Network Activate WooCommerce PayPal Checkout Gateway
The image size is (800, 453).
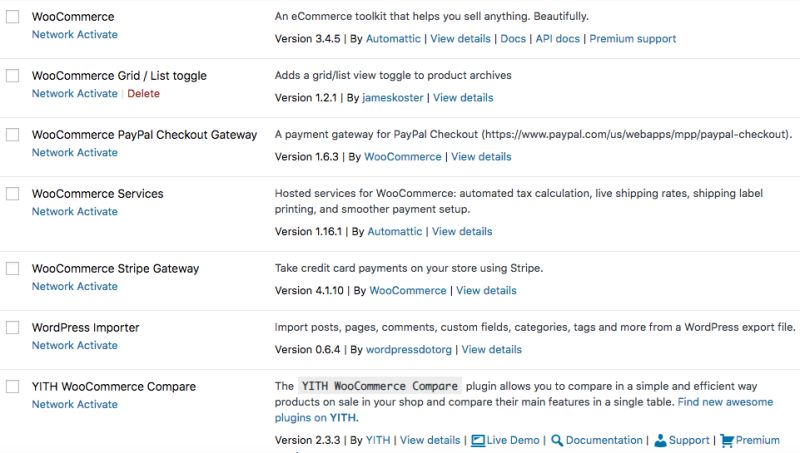coord(74,153)
